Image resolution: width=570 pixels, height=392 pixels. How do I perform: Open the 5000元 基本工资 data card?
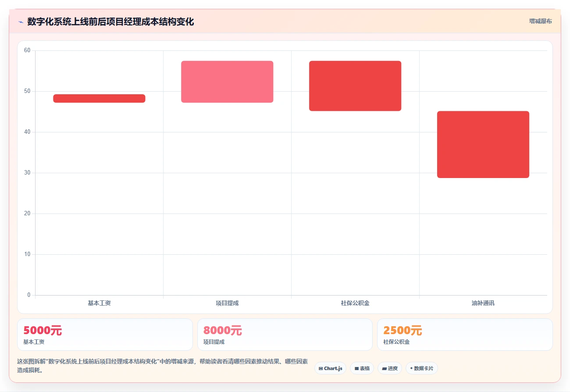[105, 335]
